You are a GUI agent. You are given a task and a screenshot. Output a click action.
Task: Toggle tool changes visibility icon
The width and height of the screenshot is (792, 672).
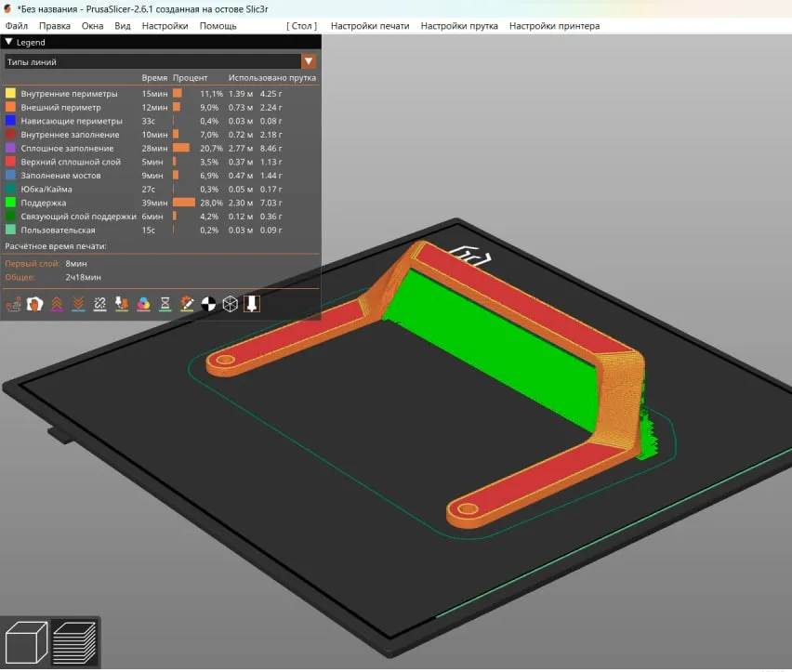point(122,304)
